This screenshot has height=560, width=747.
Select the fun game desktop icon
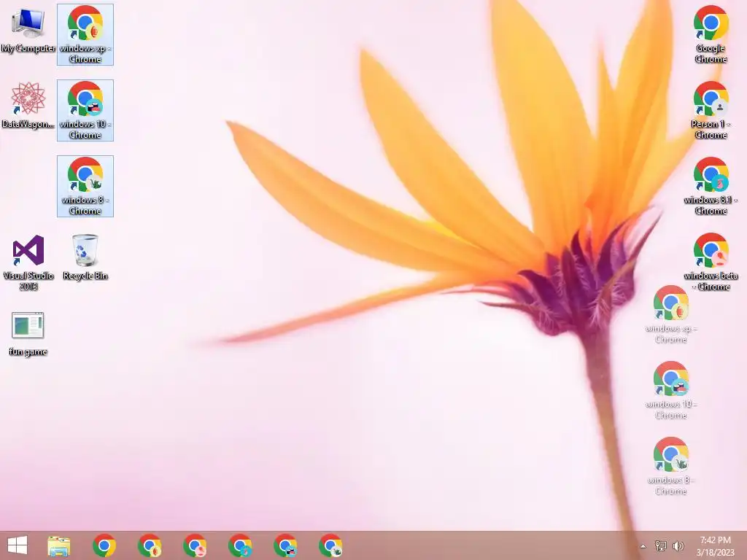[28, 334]
